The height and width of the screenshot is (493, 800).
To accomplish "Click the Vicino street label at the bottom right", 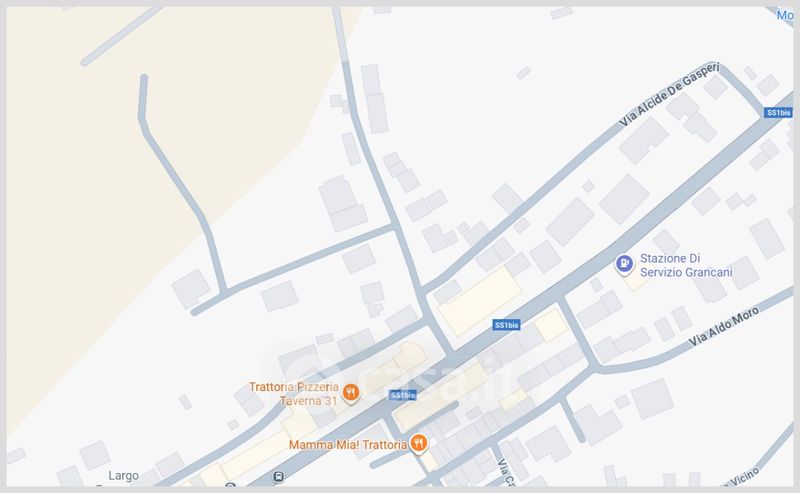I will 740,477.
